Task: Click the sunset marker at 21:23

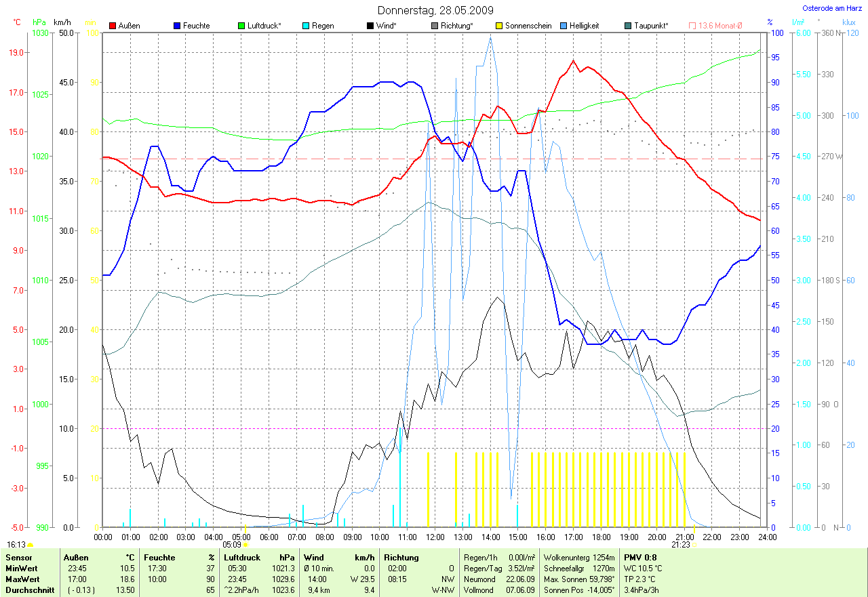Action: point(694,544)
